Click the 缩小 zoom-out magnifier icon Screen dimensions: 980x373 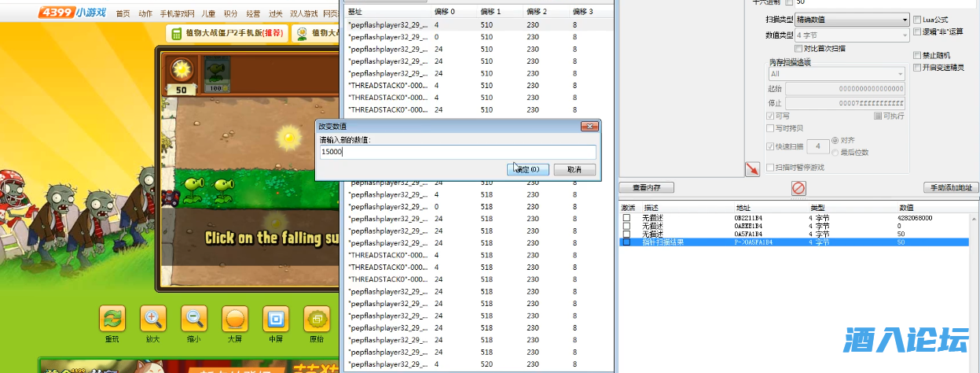194,319
